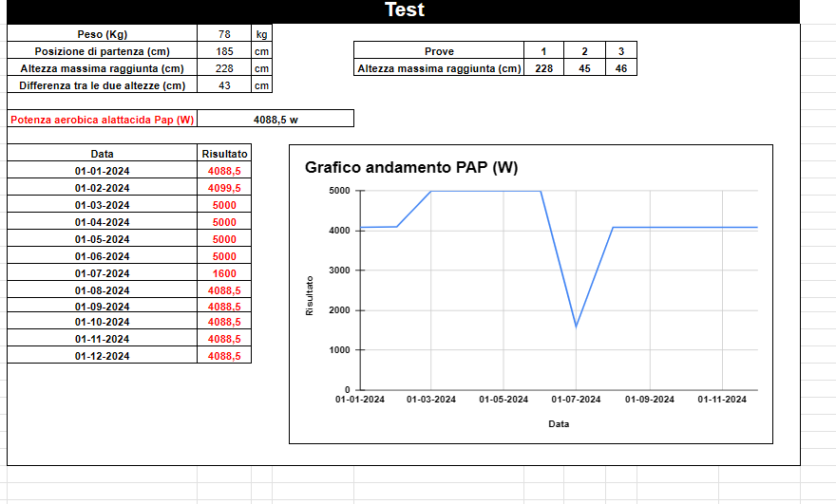The height and width of the screenshot is (504, 836).
Task: Click the Data column header
Action: pyautogui.click(x=102, y=153)
